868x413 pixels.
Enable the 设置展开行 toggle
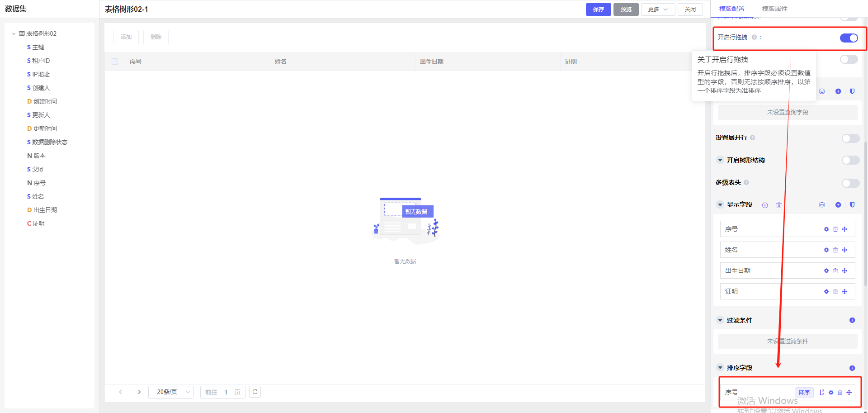(850, 138)
